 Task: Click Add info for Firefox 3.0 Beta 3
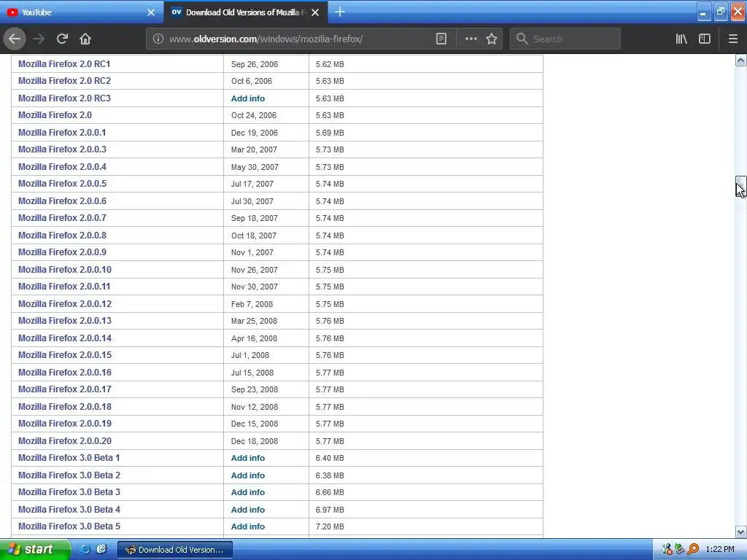click(248, 492)
